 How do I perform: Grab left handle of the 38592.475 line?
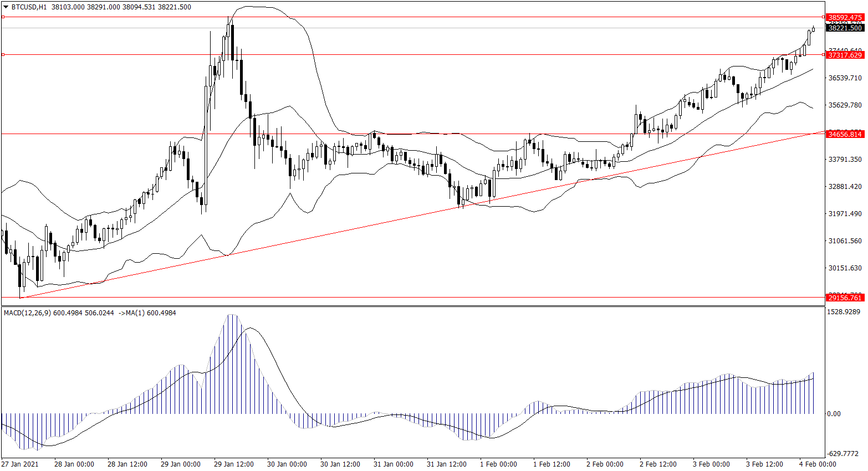3,17
